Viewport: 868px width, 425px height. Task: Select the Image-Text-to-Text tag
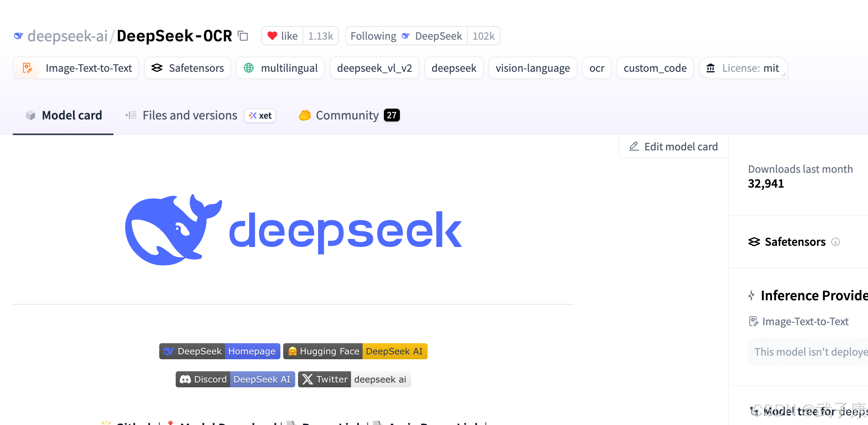(76, 68)
